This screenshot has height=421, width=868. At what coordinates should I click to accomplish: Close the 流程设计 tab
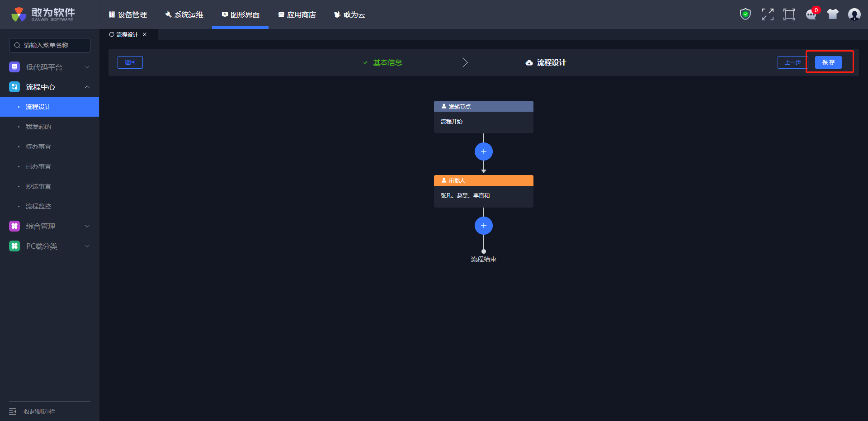145,34
